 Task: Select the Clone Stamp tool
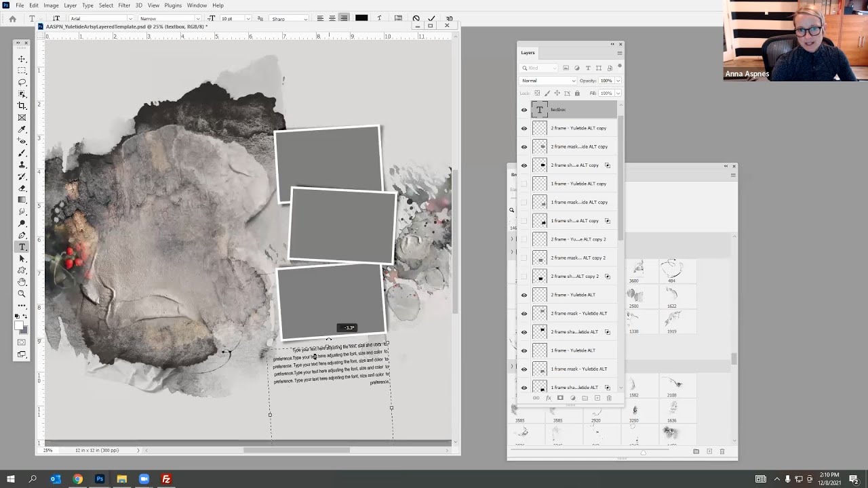click(x=22, y=165)
